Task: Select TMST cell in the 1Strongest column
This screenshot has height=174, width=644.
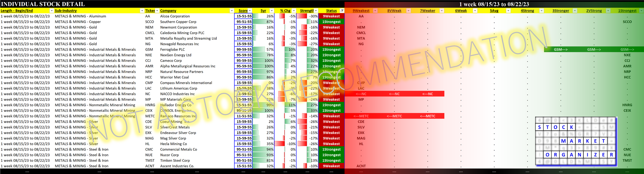Action: tap(627, 160)
